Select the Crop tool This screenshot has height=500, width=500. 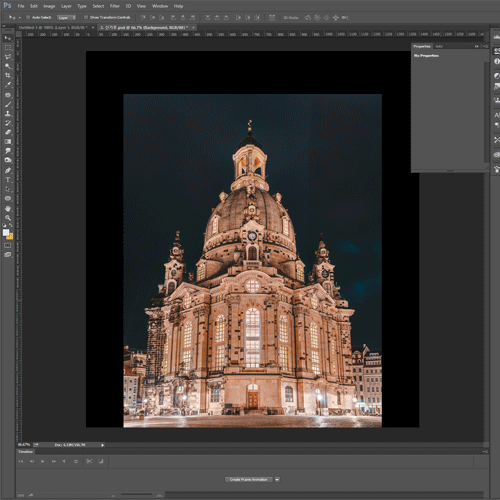click(x=8, y=76)
